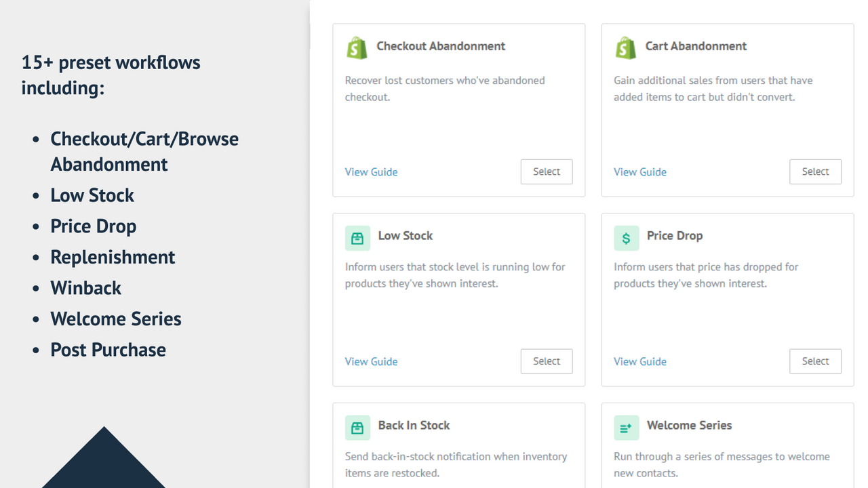Click the dollar sign icon beside Price Drop
The image size is (868, 488).
[625, 238]
